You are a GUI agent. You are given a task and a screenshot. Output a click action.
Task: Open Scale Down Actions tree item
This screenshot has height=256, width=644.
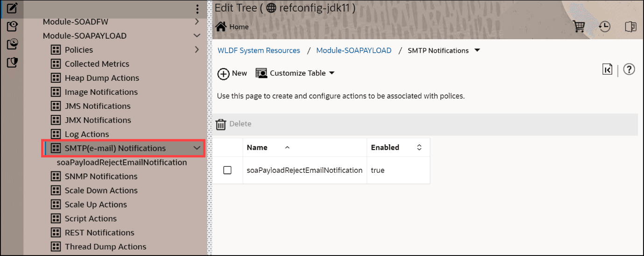(x=101, y=191)
